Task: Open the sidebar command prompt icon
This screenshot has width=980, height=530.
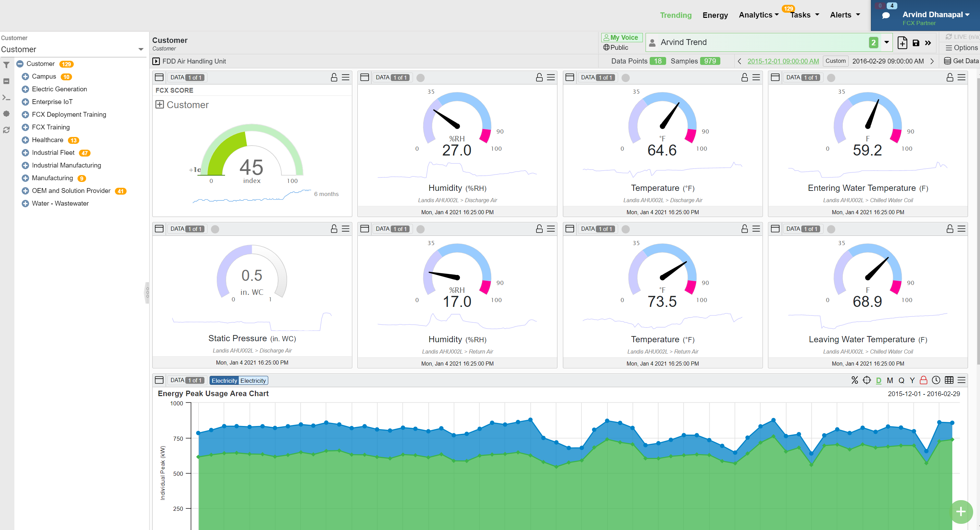Action: [7, 97]
